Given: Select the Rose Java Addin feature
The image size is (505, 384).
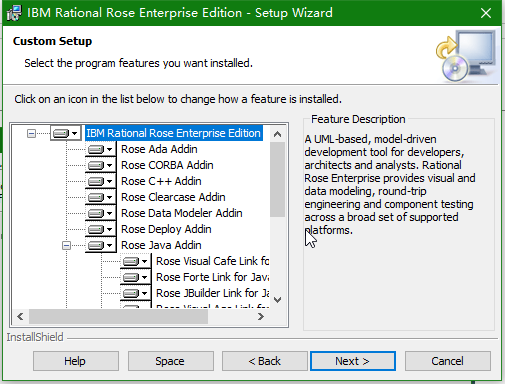Looking at the screenshot, I should coord(161,245).
